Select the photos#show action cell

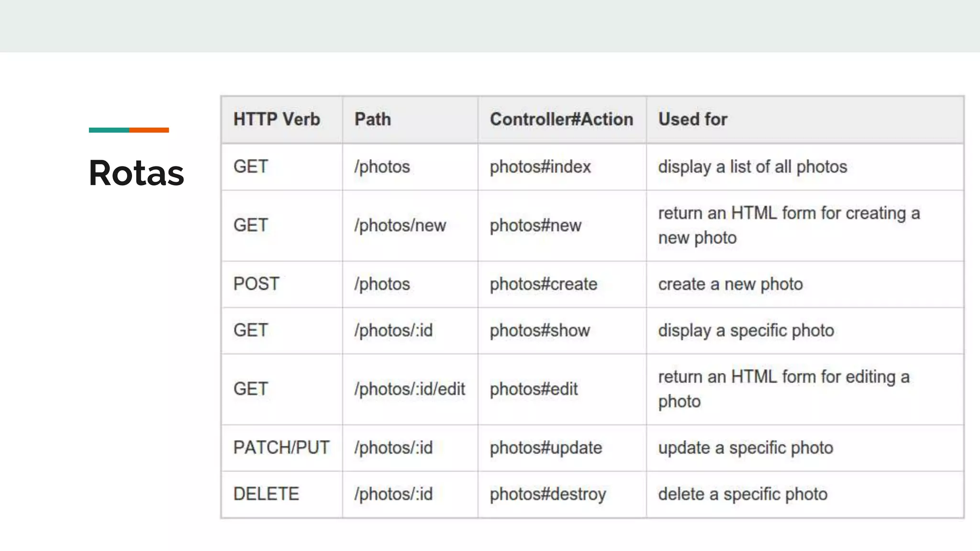point(540,331)
